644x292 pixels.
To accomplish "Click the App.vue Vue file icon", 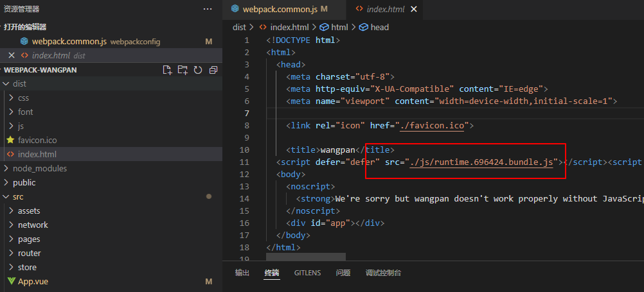I will [x=11, y=282].
